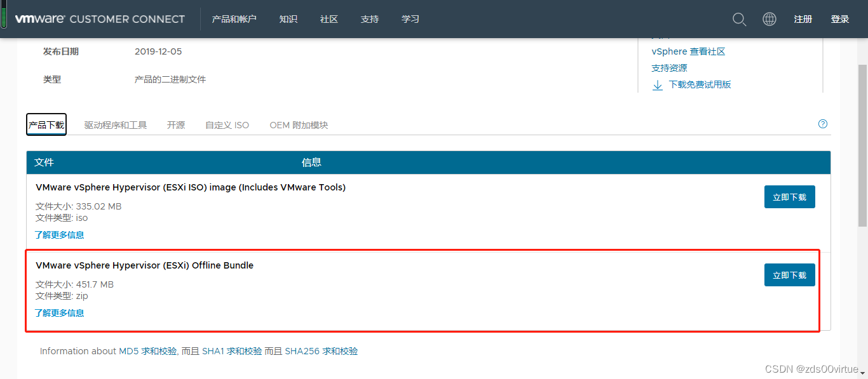Click the ESXi ISO image title text

tap(191, 187)
